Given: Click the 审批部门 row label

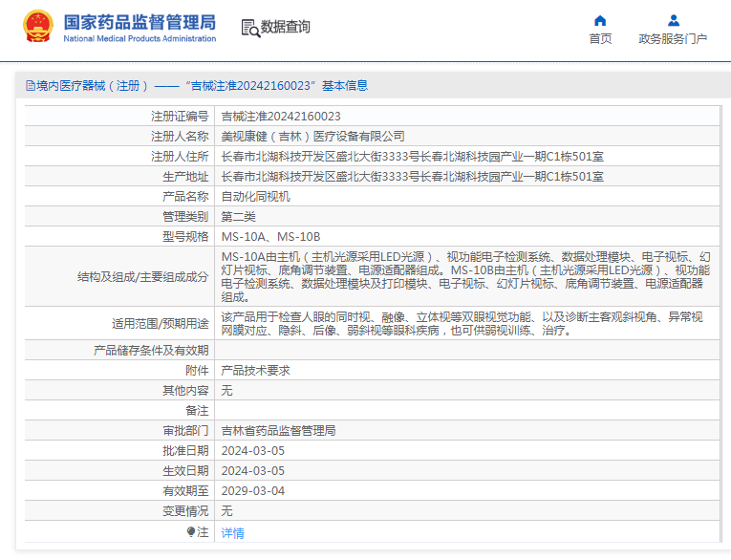Looking at the screenshot, I should click(185, 430).
